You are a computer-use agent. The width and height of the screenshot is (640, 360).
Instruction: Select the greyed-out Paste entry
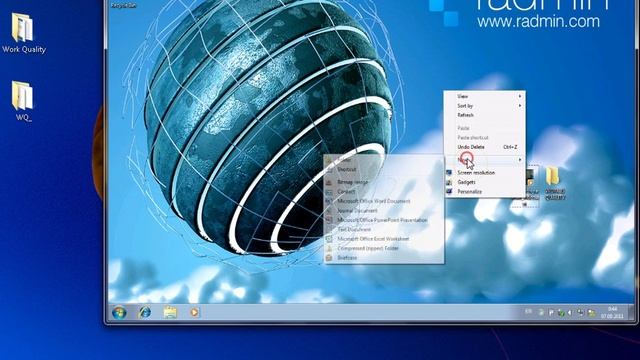pyautogui.click(x=484, y=128)
